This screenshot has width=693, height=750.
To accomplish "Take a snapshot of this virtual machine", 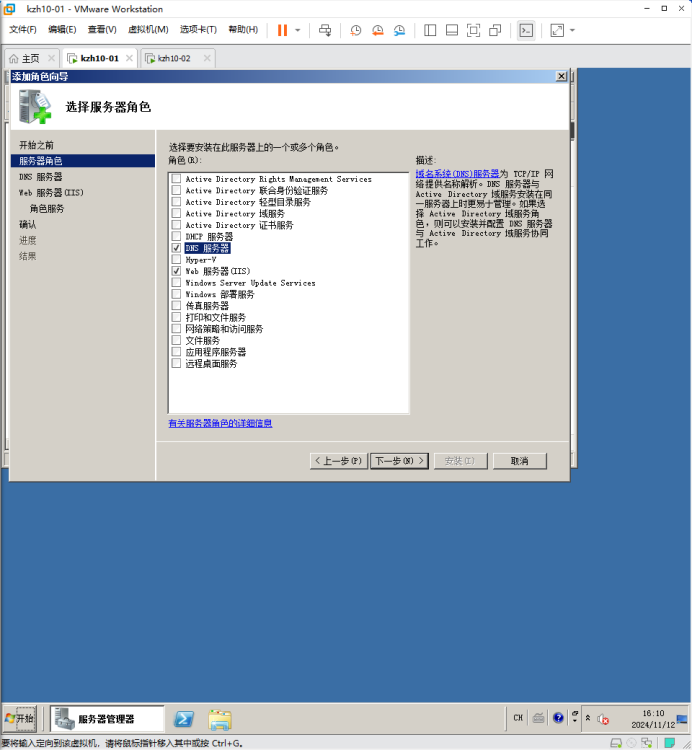I will click(x=355, y=30).
